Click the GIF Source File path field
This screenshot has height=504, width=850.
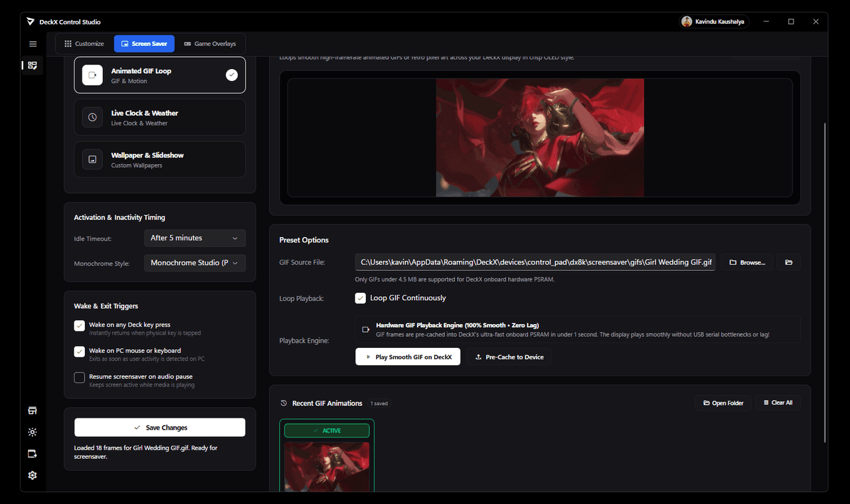point(535,262)
